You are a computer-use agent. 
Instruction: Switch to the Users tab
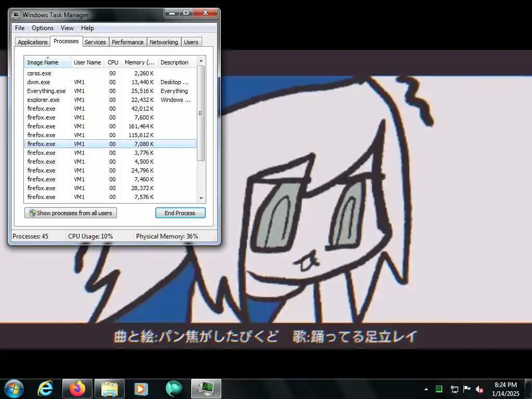tap(191, 42)
